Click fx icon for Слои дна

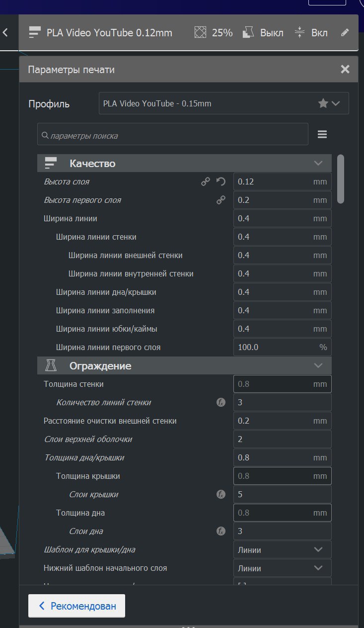pos(221,531)
